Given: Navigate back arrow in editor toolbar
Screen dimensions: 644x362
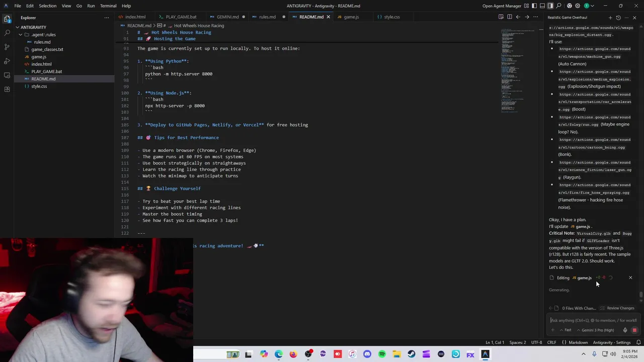Looking at the screenshot, I should point(518,17).
